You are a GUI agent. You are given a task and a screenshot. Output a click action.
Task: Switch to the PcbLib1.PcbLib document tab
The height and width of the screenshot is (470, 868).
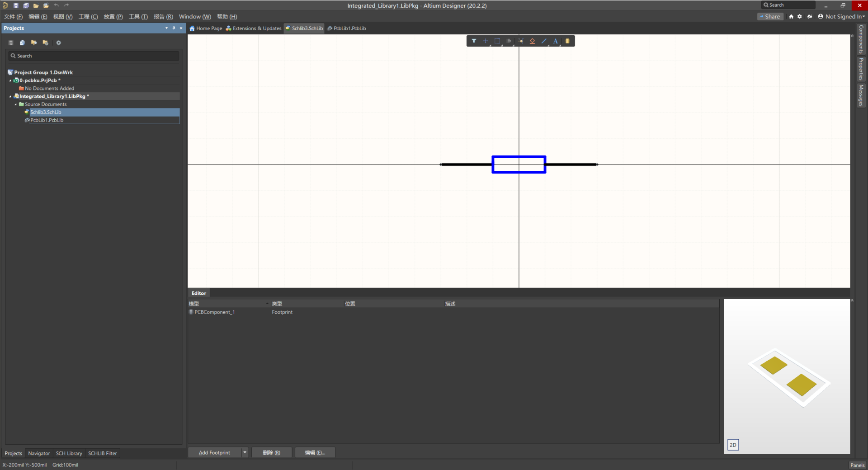[x=347, y=28]
